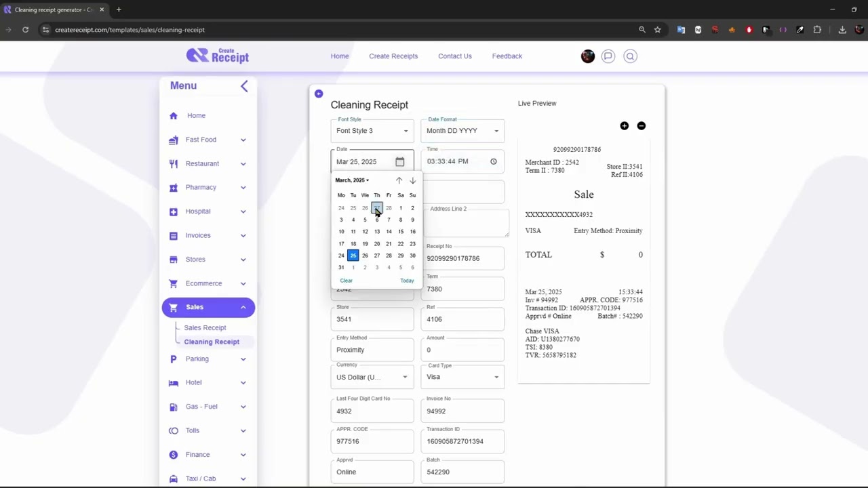The image size is (868, 488).
Task: Click the Stores sidebar icon
Action: pyautogui.click(x=174, y=260)
